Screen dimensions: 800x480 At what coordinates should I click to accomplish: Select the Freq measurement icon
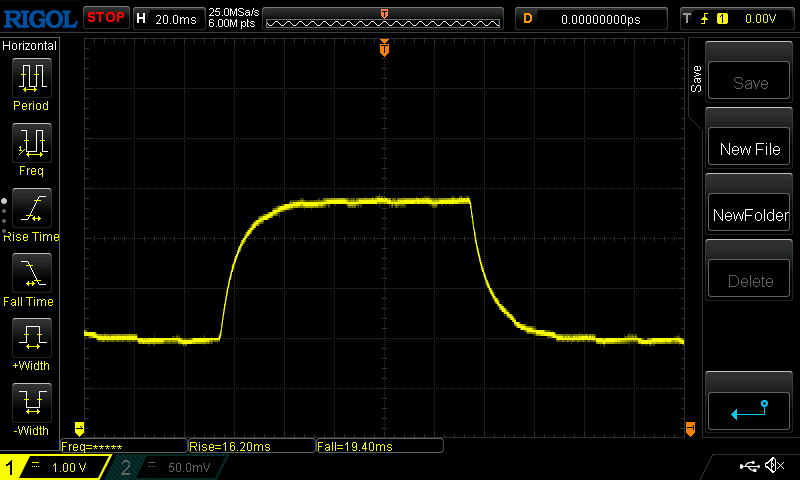click(x=32, y=142)
